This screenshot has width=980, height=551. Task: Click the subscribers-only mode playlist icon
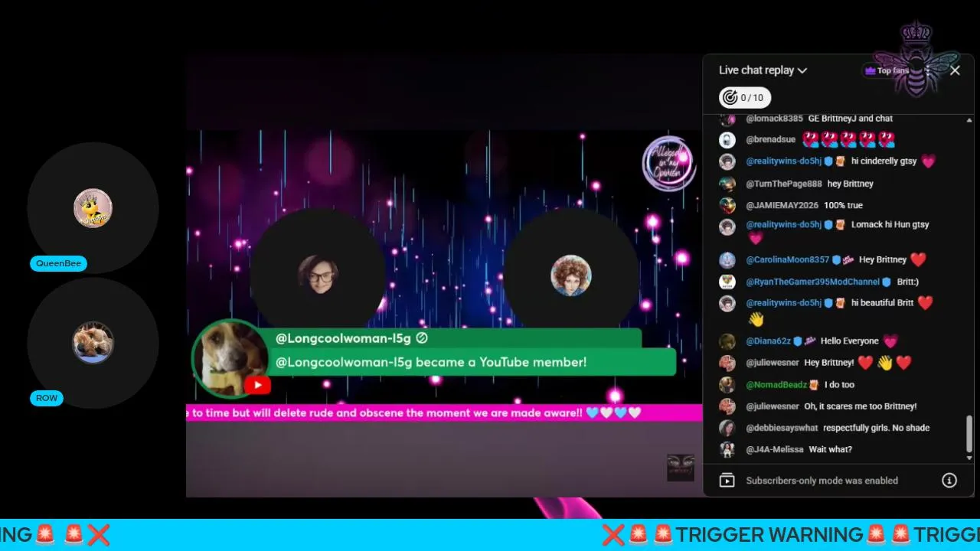(727, 481)
